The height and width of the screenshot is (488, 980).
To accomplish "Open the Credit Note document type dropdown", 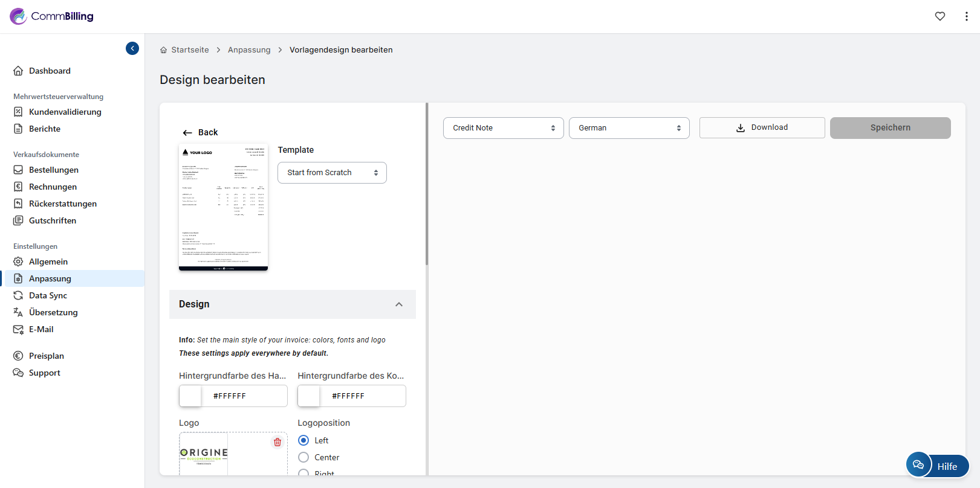I will 503,128.
